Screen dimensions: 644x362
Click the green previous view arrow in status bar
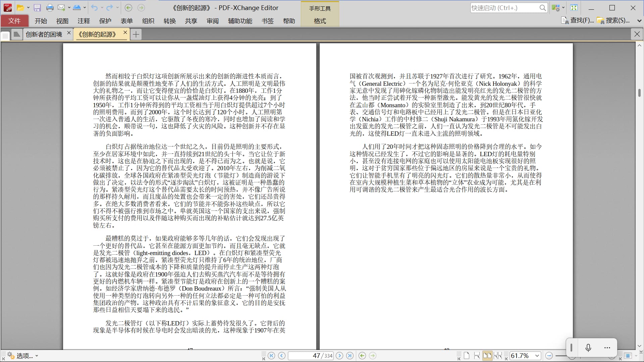coord(362,356)
